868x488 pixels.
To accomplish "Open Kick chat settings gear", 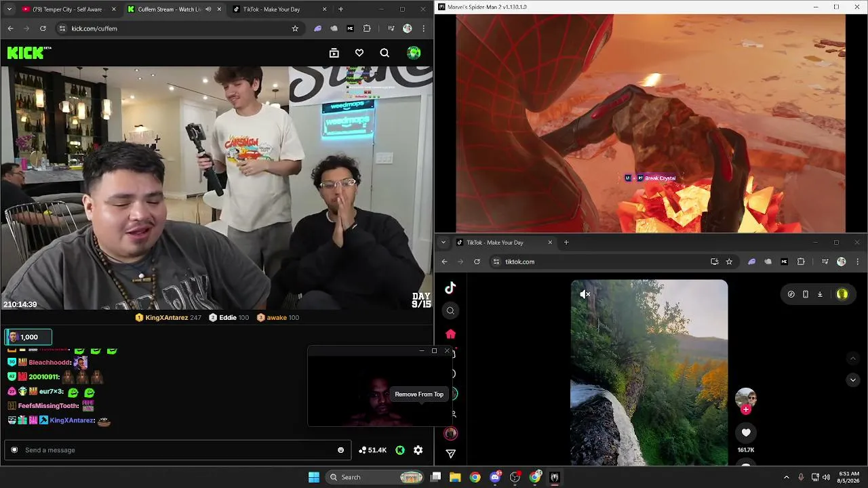I will pyautogui.click(x=418, y=450).
